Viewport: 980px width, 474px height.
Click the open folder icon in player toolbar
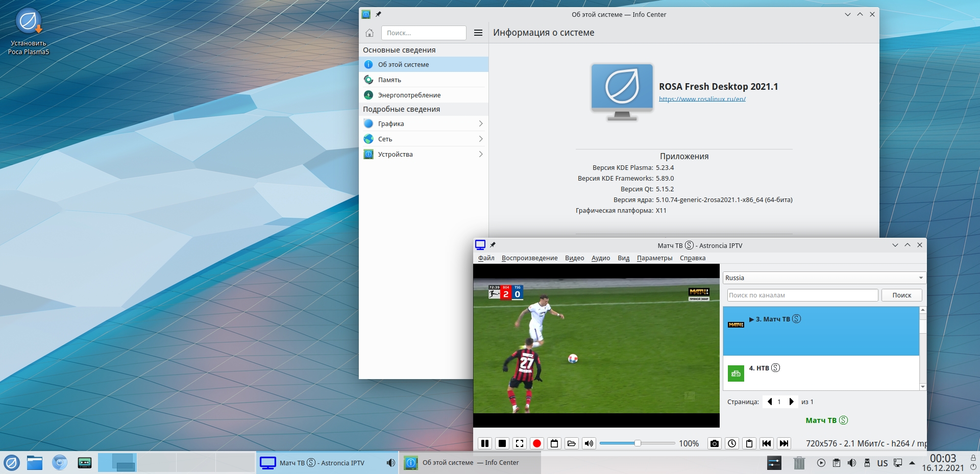point(572,443)
